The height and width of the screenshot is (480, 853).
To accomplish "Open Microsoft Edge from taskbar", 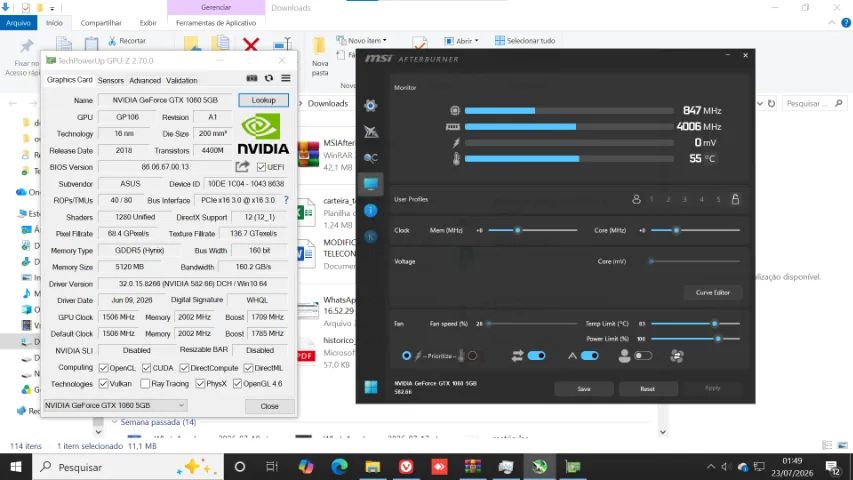I will [x=339, y=467].
